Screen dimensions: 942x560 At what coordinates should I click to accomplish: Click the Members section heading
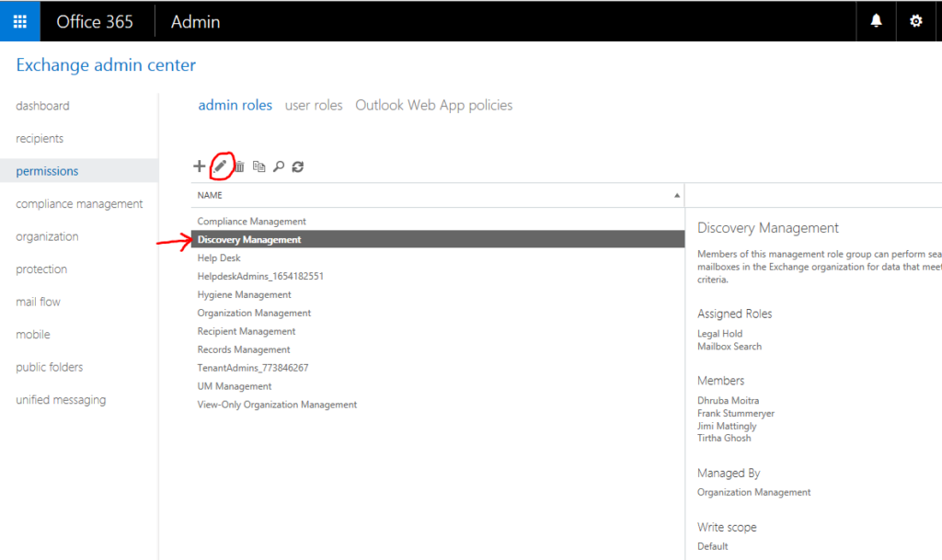tap(721, 381)
